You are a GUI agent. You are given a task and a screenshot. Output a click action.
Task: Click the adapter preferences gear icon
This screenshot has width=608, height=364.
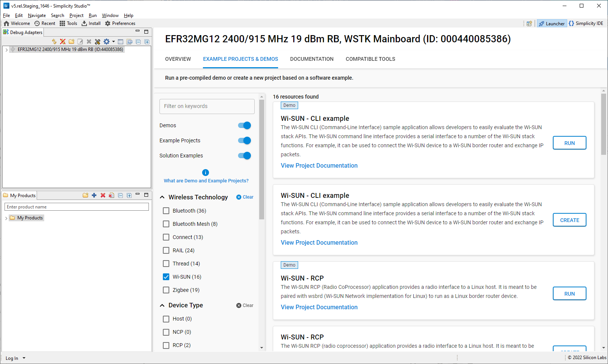106,42
